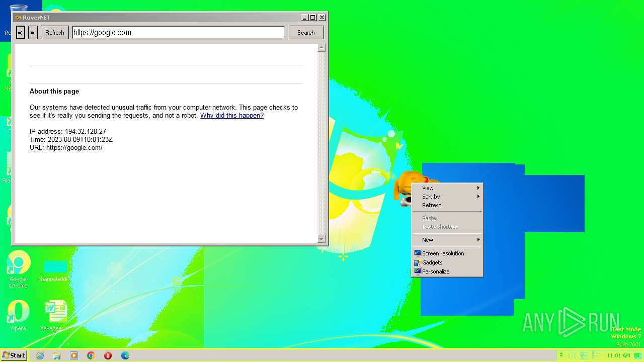Launch Internet Explorer from the taskbar
644x362 pixels.
click(40, 355)
